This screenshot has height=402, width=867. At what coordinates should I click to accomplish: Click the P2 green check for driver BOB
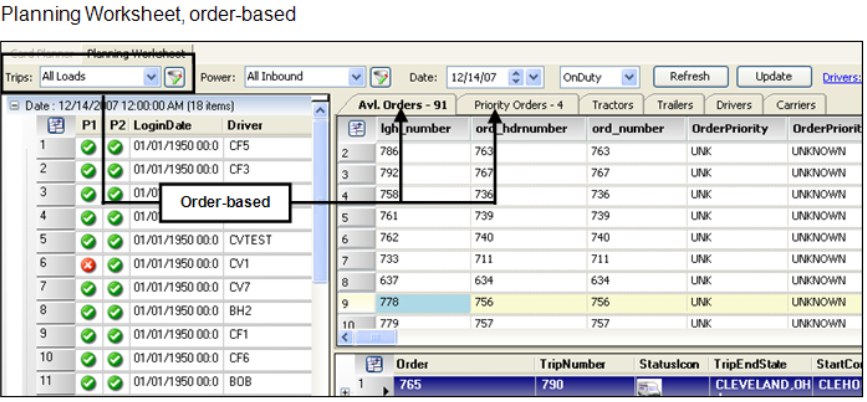tap(115, 383)
